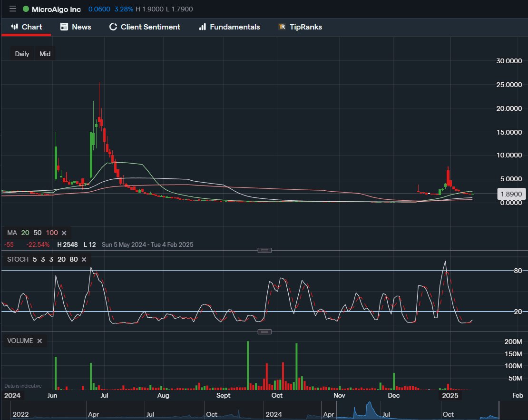Click the TipRanks logo icon

(282, 27)
